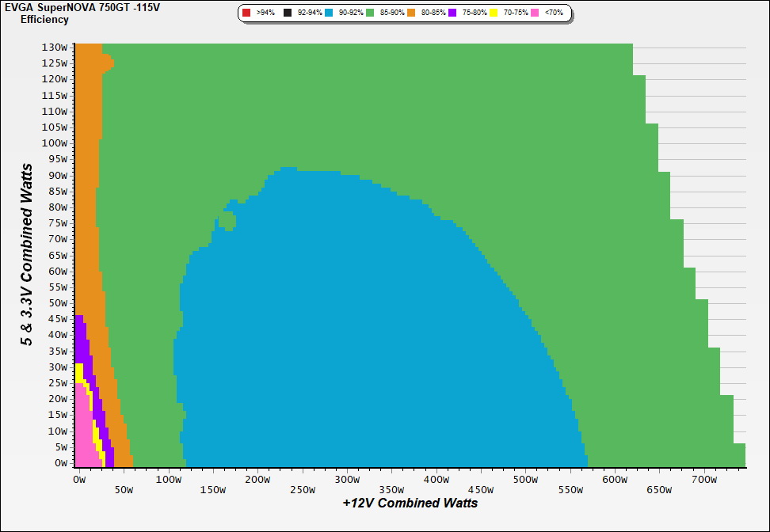Viewport: 770px width, 532px height.
Task: Select the yellow 70-75% legend swatch
Action: [494, 13]
